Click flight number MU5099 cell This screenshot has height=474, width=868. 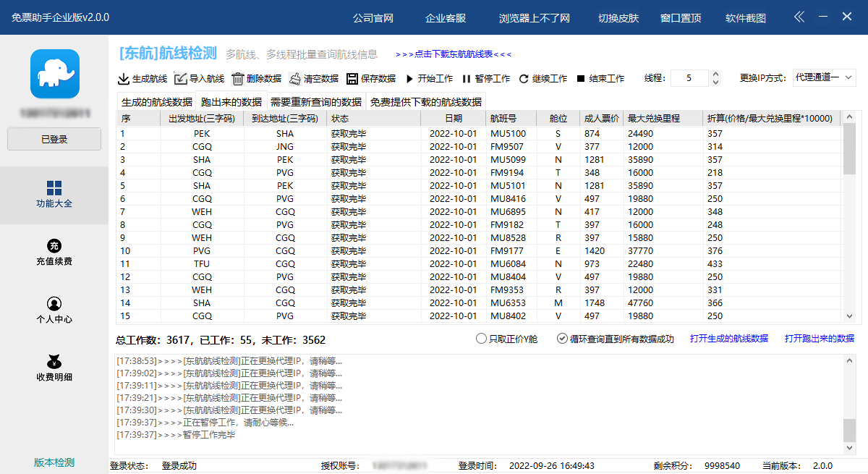pyautogui.click(x=511, y=159)
